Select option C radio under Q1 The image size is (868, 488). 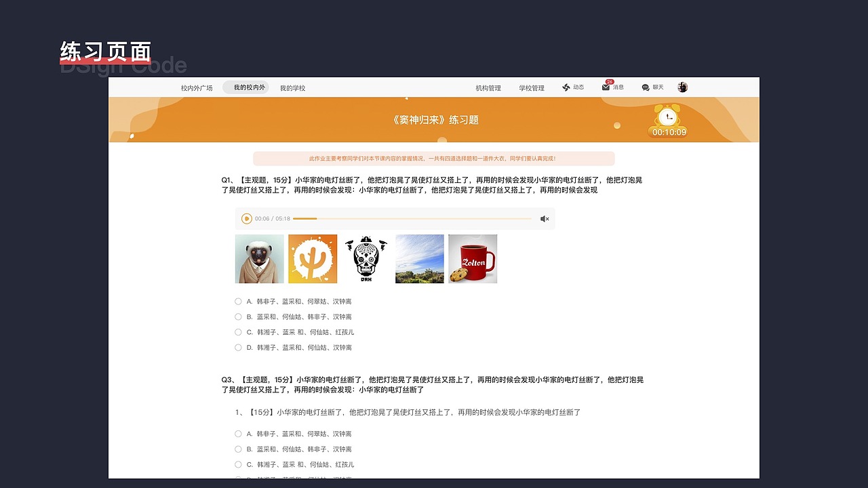[x=238, y=332]
